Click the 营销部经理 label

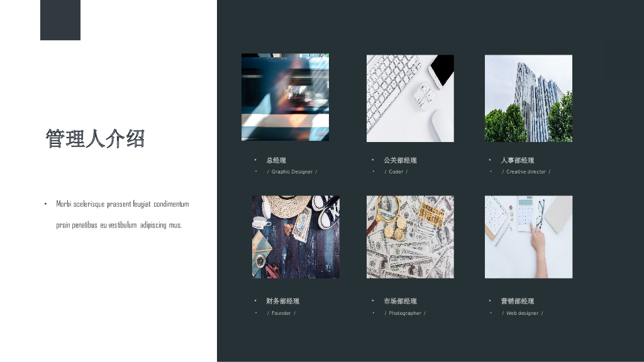point(518,301)
